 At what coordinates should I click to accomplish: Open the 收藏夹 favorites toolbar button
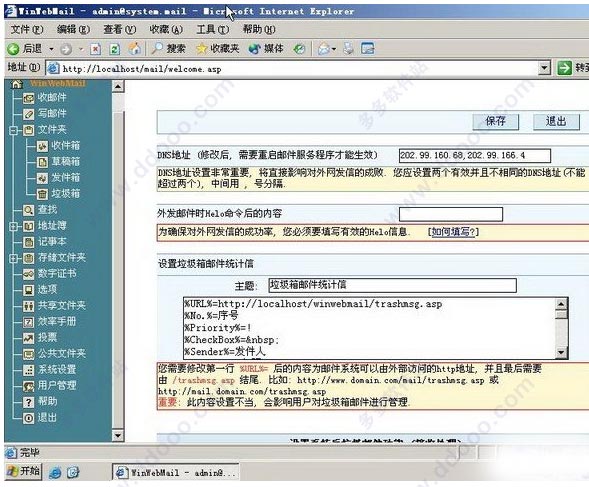coord(218,48)
